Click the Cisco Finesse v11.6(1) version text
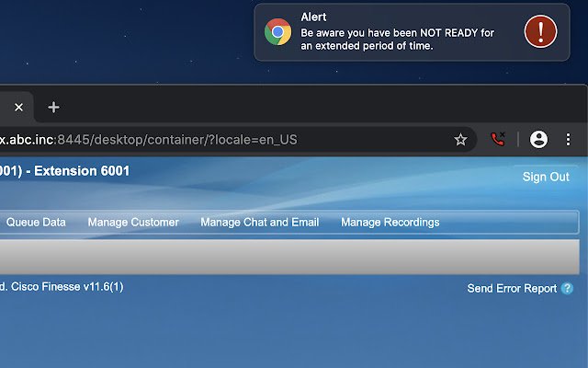588x368 pixels. tap(67, 287)
